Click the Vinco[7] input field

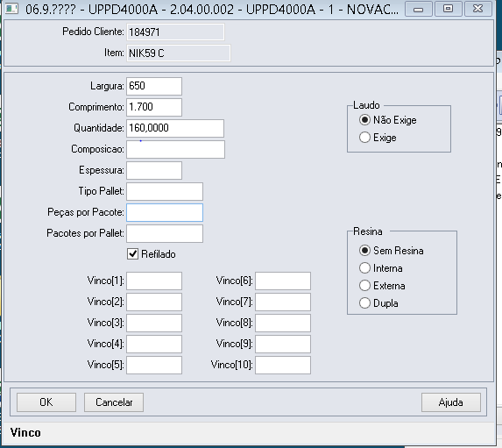click(283, 302)
